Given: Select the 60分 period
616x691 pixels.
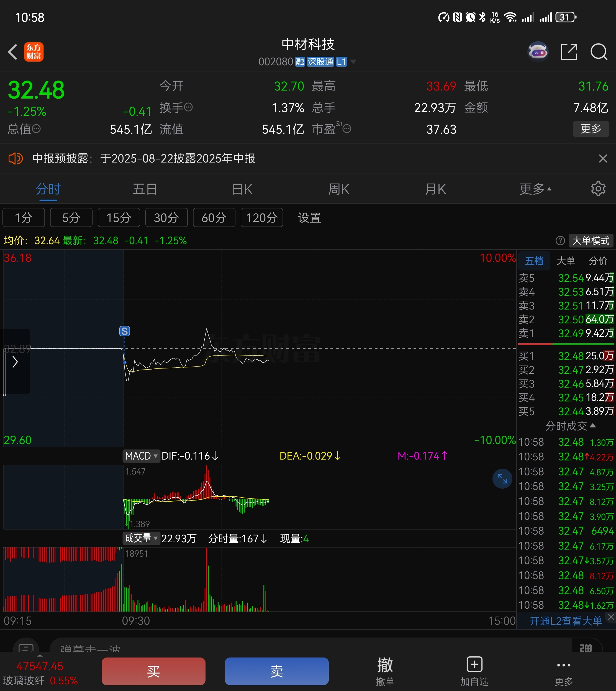Looking at the screenshot, I should (214, 218).
